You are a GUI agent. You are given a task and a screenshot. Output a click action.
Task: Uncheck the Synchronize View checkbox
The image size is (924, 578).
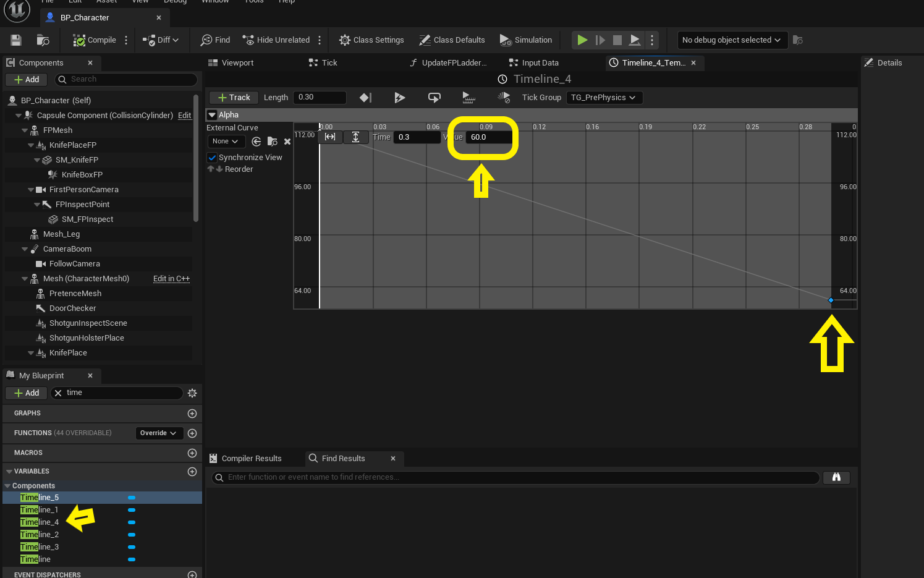coord(212,158)
